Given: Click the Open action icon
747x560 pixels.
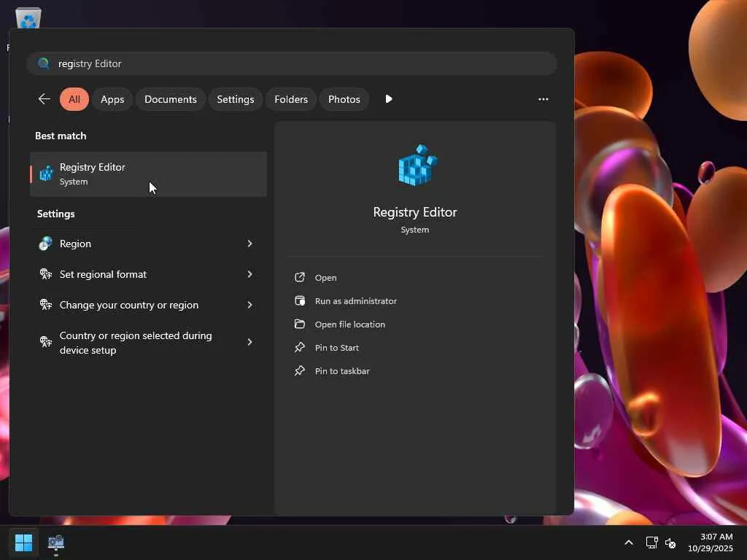Looking at the screenshot, I should [300, 277].
